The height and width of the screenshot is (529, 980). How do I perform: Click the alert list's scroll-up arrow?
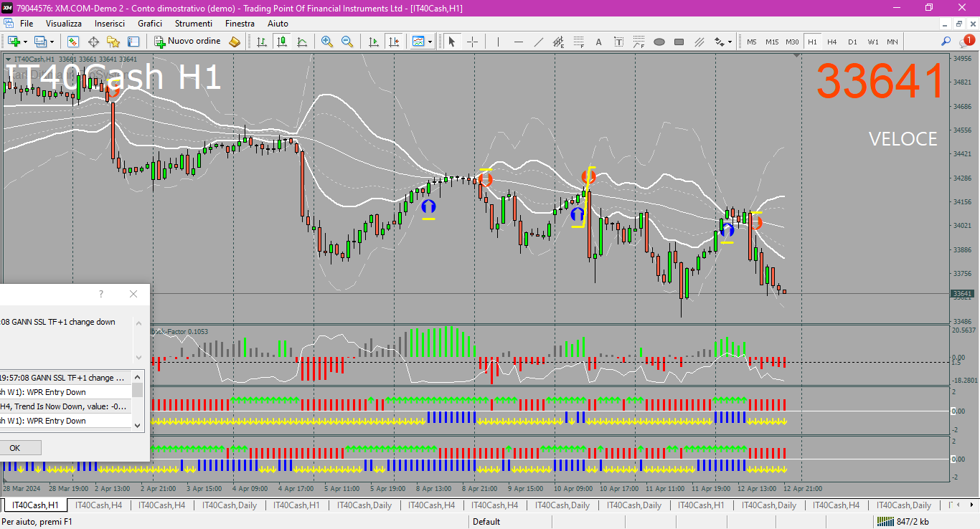pos(138,376)
